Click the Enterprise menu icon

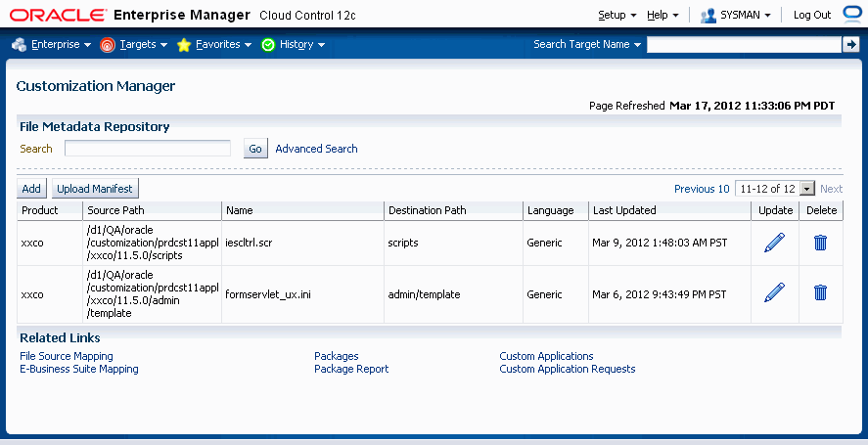tap(19, 45)
